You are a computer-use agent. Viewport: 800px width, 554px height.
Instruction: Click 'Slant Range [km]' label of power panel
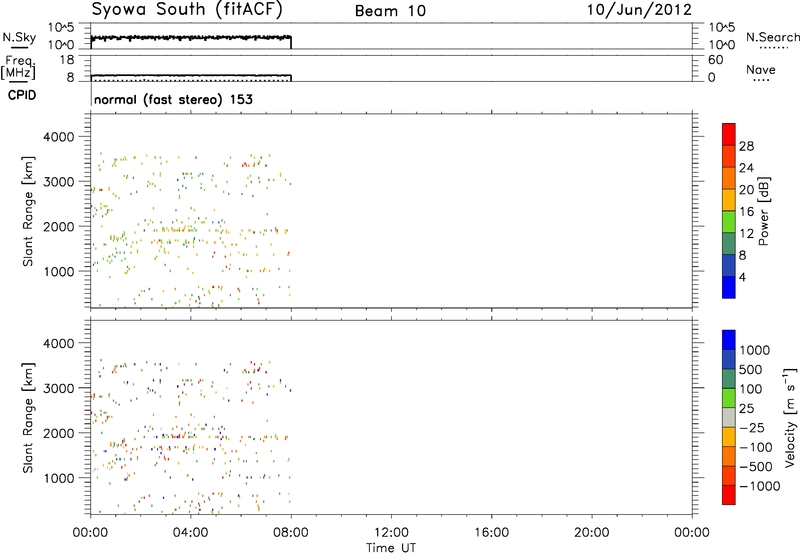click(28, 211)
